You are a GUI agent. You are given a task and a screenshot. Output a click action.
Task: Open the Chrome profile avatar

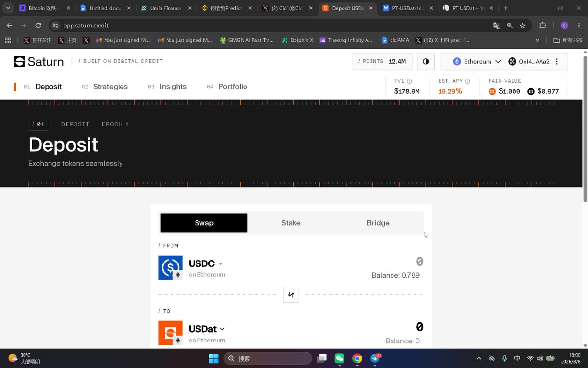(x=564, y=26)
